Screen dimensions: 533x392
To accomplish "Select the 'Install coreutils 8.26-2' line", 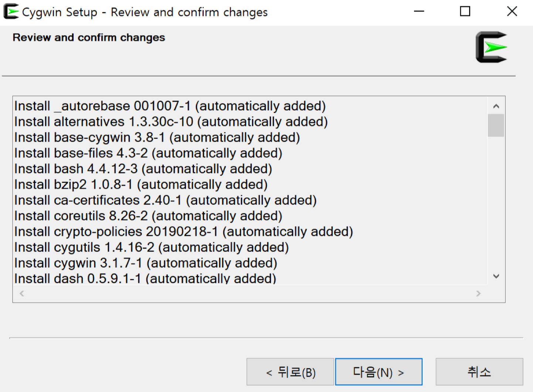I will pyautogui.click(x=148, y=216).
